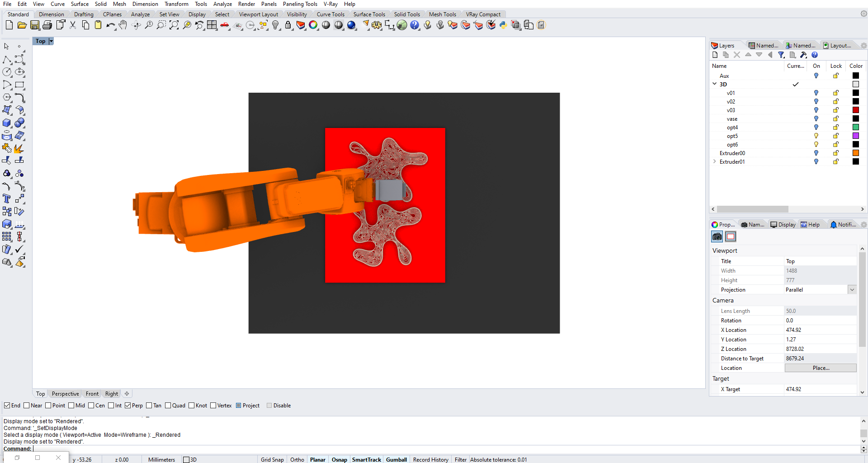Image resolution: width=868 pixels, height=463 pixels.
Task: Click the orange color swatch of Extruder00 layer
Action: 855,153
